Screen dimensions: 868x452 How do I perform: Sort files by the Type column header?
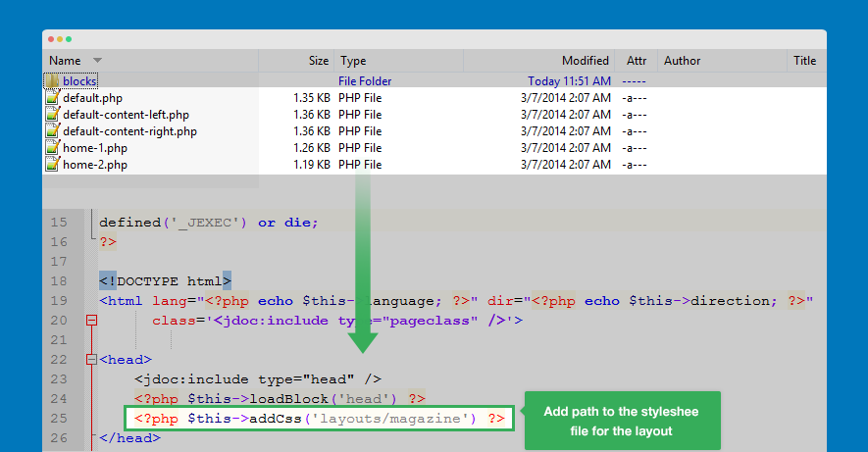pos(353,61)
